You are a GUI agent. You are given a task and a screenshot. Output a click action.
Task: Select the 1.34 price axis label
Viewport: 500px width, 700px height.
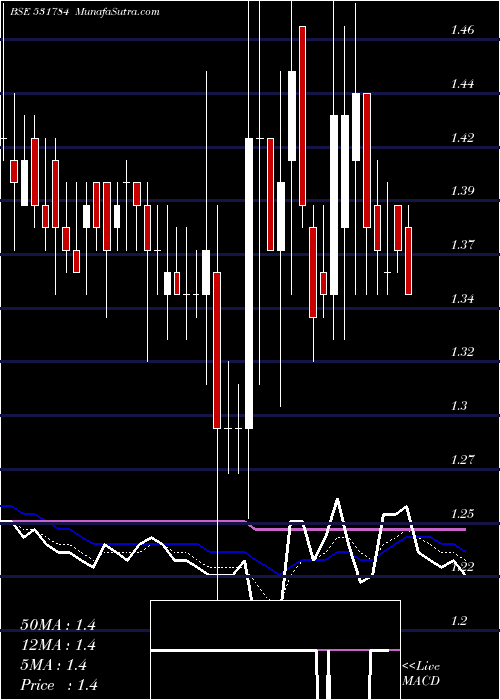pyautogui.click(x=462, y=298)
